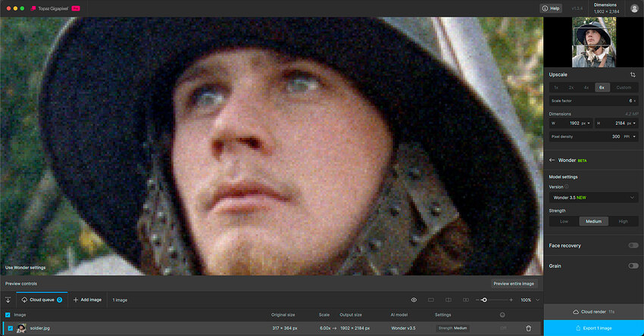Click Add image button
The image size is (644, 336).
(87, 300)
